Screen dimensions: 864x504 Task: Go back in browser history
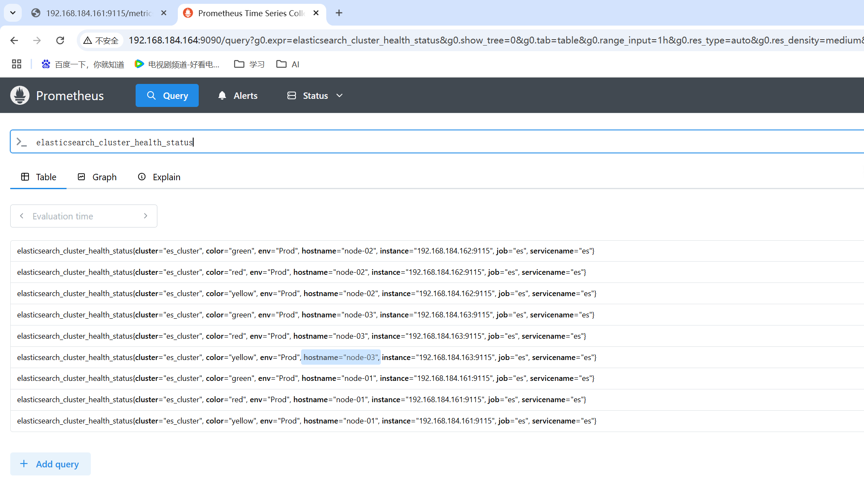(14, 40)
